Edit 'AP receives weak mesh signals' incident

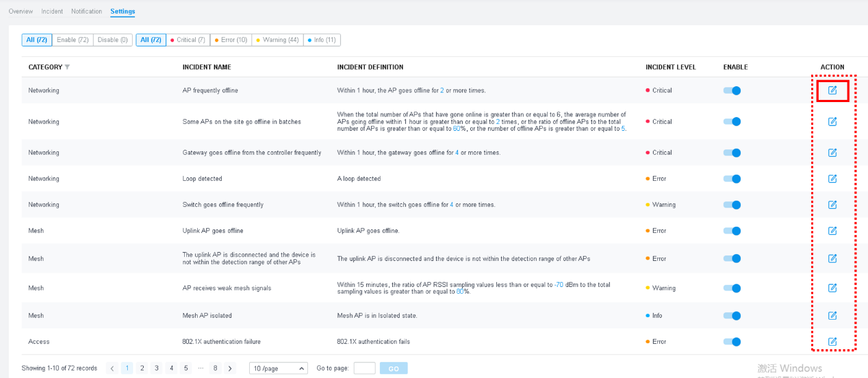tap(832, 288)
